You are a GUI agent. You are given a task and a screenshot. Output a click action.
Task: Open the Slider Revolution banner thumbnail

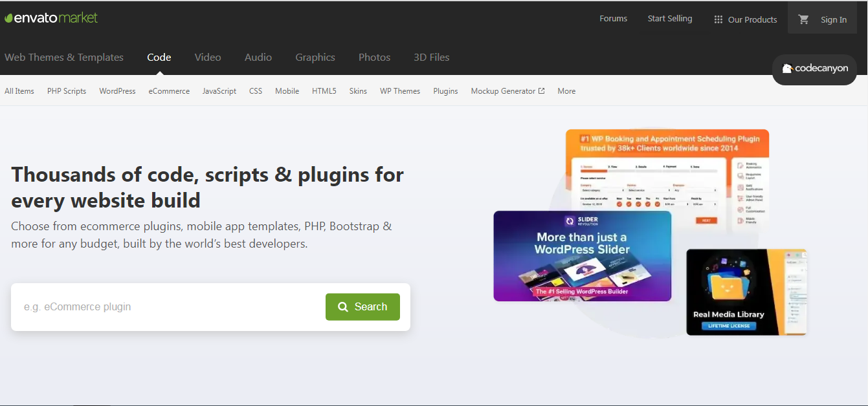[582, 256]
